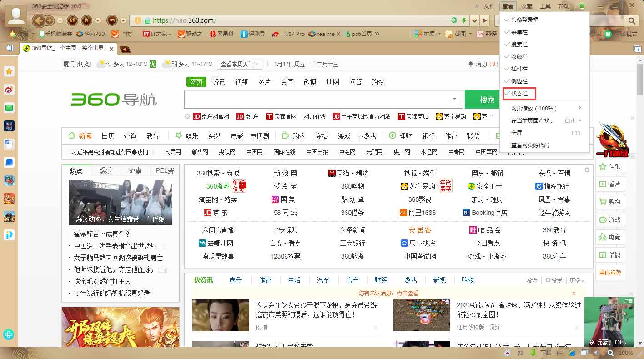Toggle the 侧边栏 checkmark option
The height and width of the screenshot is (359, 644).
[x=519, y=81]
